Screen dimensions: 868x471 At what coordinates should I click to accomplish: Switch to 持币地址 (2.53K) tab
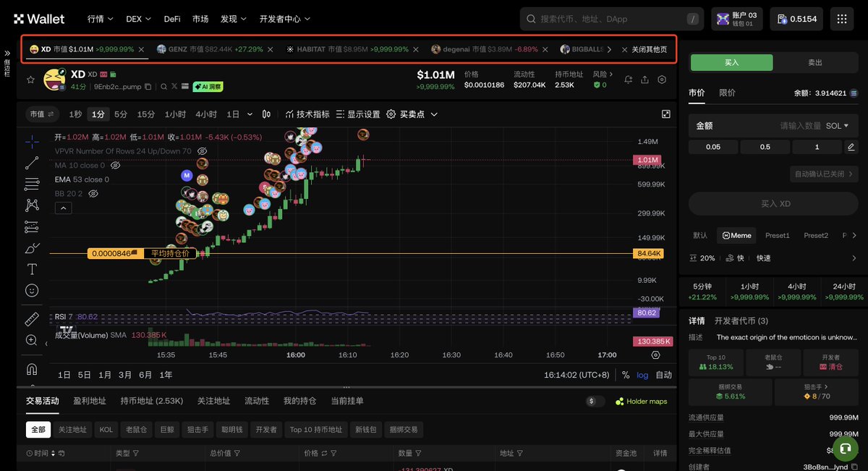coord(151,401)
